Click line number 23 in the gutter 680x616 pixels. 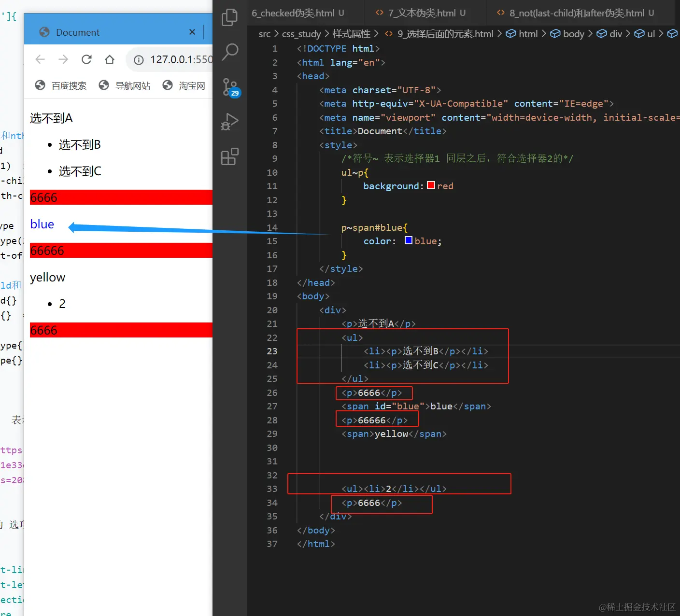tap(272, 351)
